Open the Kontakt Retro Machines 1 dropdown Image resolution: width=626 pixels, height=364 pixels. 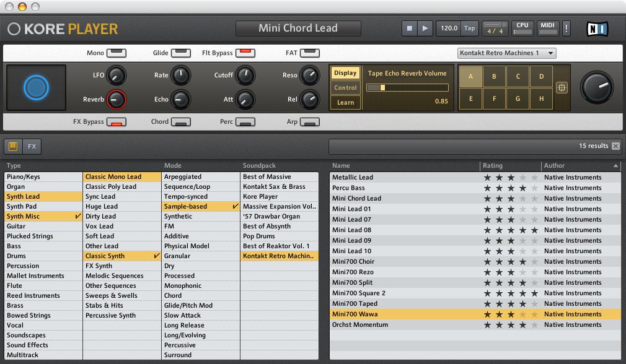pyautogui.click(x=506, y=53)
